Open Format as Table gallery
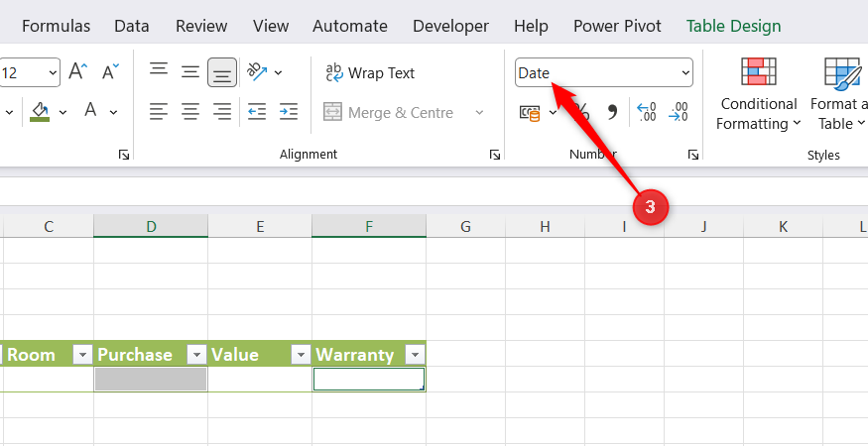 point(838,94)
